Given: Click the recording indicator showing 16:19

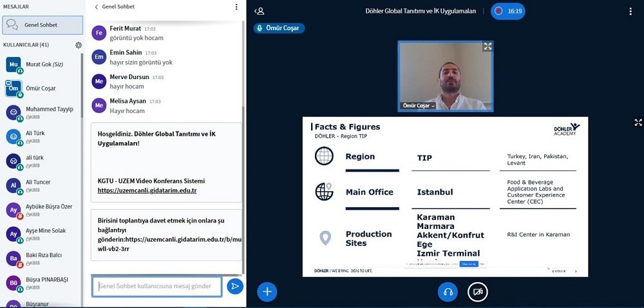Looking at the screenshot, I should 507,11.
